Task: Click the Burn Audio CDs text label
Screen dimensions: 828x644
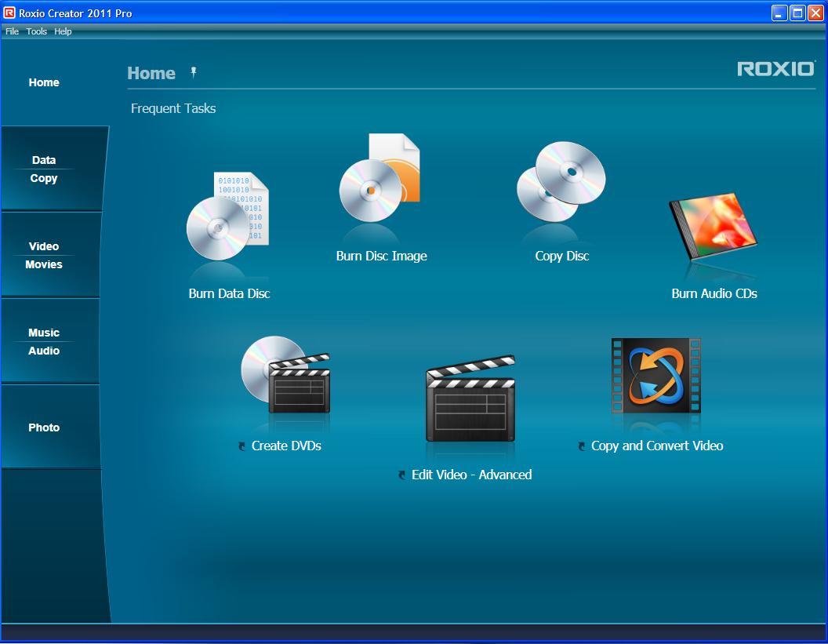Action: [714, 293]
